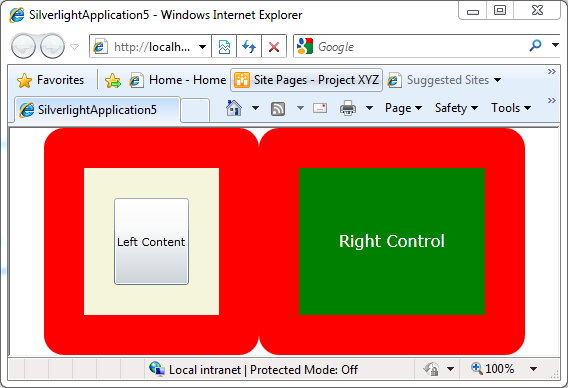Stop loading with the red X icon
Image resolution: width=568 pixels, height=388 pixels.
274,46
